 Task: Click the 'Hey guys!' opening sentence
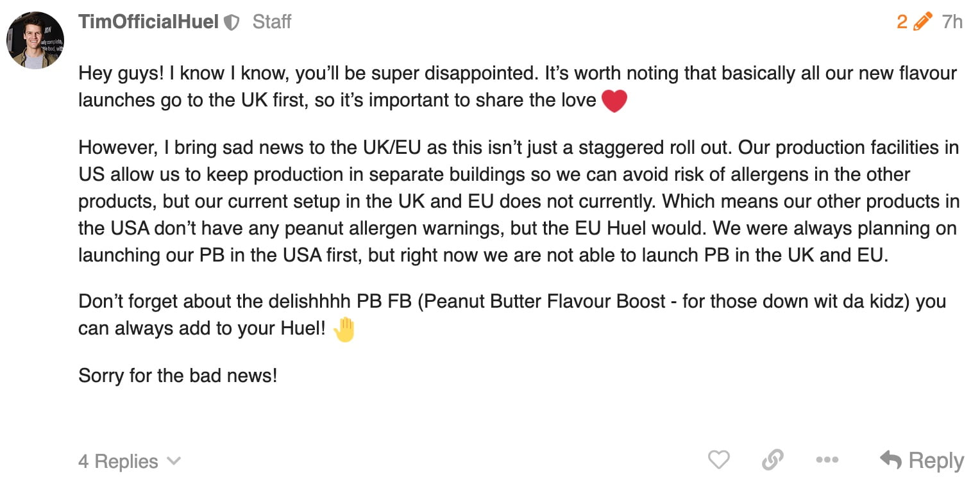tap(121, 74)
